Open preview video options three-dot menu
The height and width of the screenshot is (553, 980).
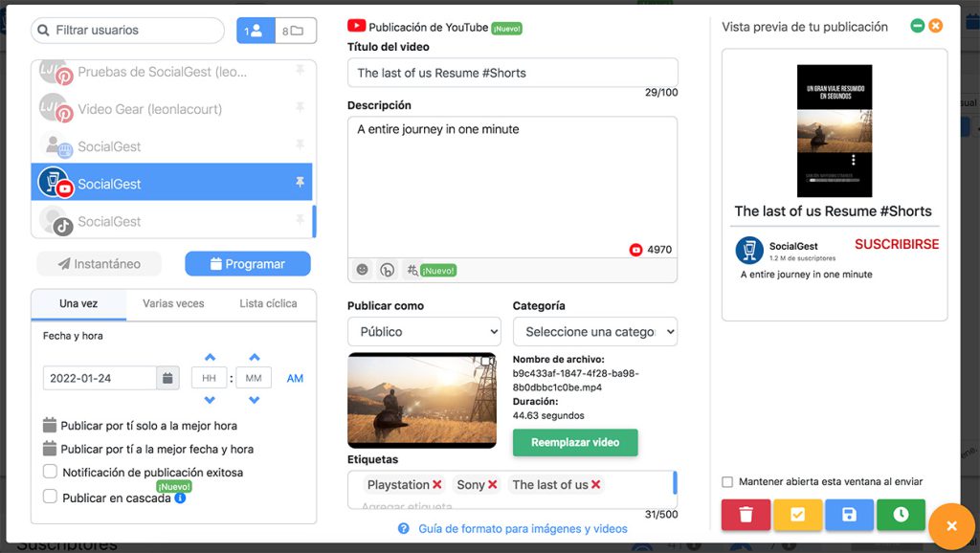tap(853, 160)
